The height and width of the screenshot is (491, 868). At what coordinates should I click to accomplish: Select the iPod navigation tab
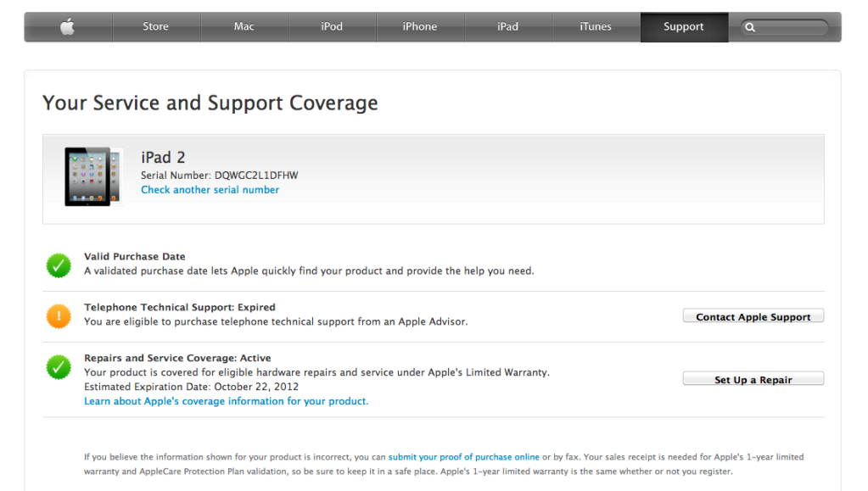coord(332,27)
